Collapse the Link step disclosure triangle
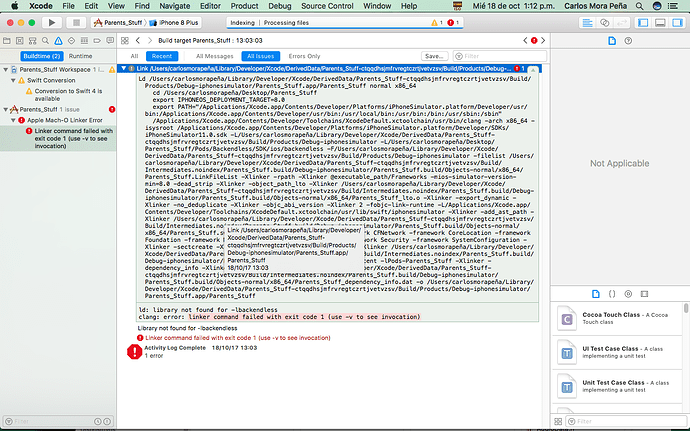The width and height of the screenshot is (690, 431). pos(124,69)
